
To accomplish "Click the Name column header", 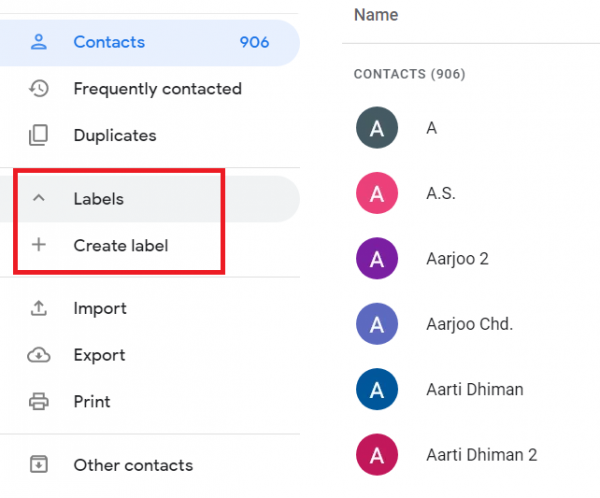I will 376,15.
